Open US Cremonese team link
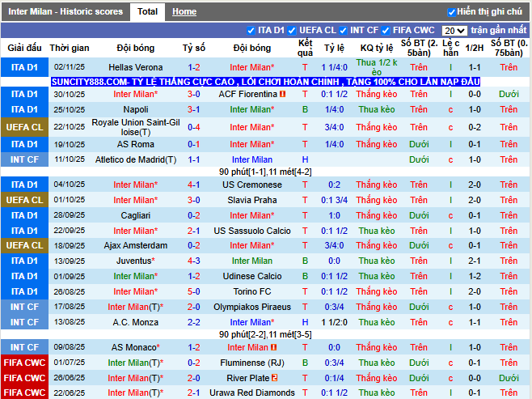This screenshot has height=399, width=532. coord(252,185)
